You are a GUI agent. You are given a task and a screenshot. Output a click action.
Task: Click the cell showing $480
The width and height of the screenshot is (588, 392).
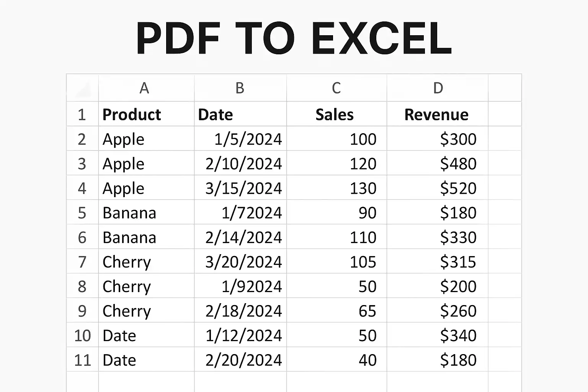tap(438, 163)
